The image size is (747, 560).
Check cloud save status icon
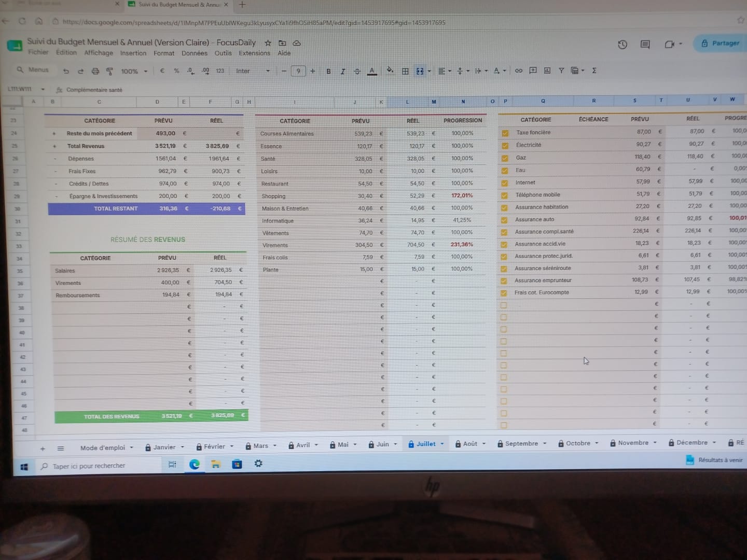tap(297, 43)
